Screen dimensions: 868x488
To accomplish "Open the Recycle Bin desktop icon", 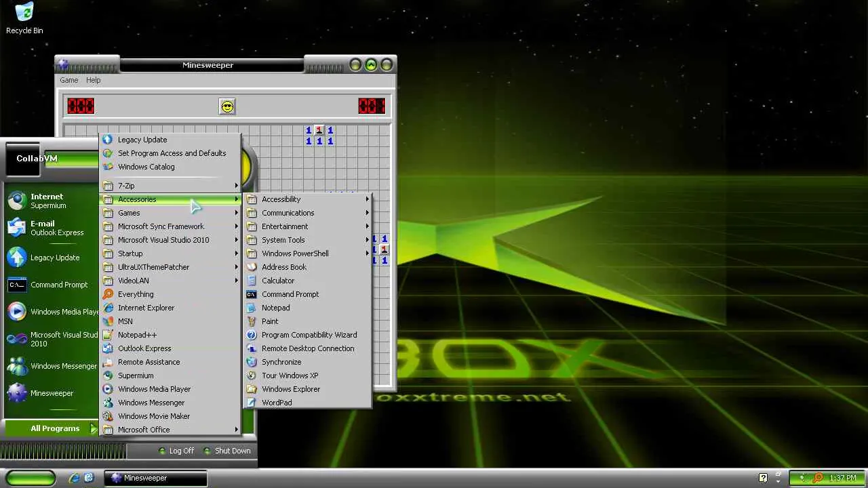I will (24, 18).
